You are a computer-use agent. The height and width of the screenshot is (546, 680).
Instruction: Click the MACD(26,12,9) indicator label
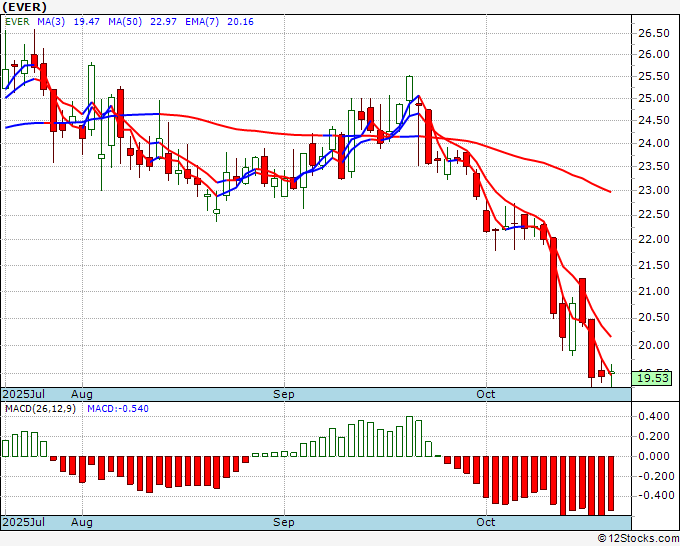coord(40,409)
